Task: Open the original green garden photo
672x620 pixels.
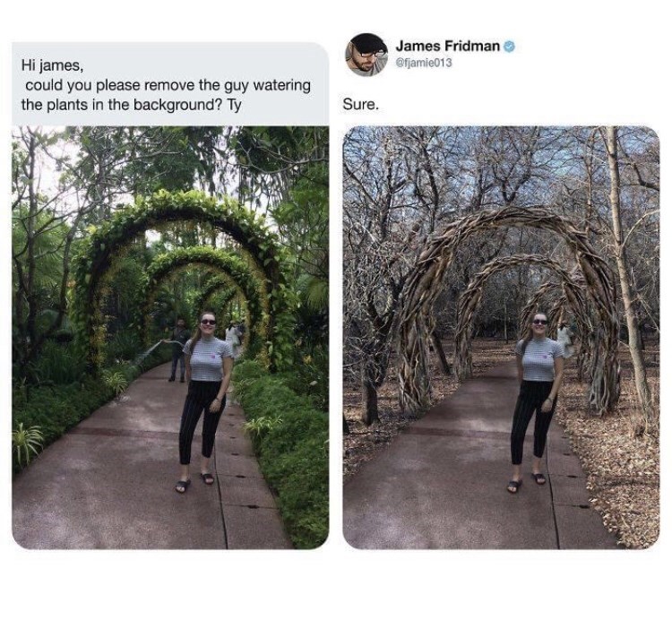Action: pyautogui.click(x=170, y=336)
